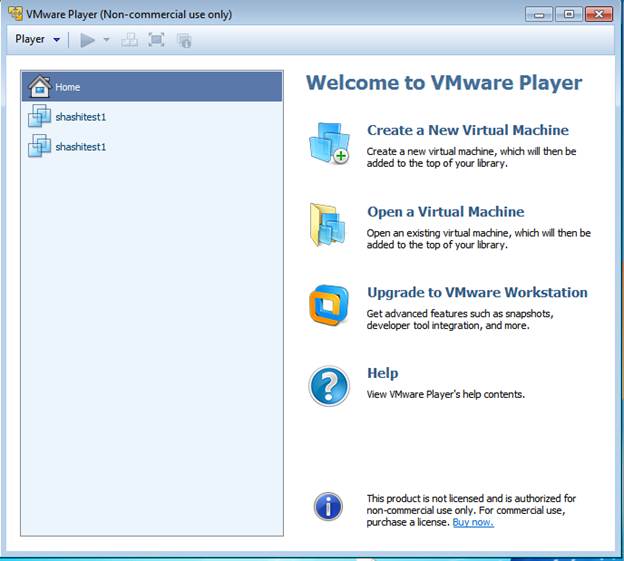
Task: Click the Create New VM icon with plus
Action: point(330,143)
